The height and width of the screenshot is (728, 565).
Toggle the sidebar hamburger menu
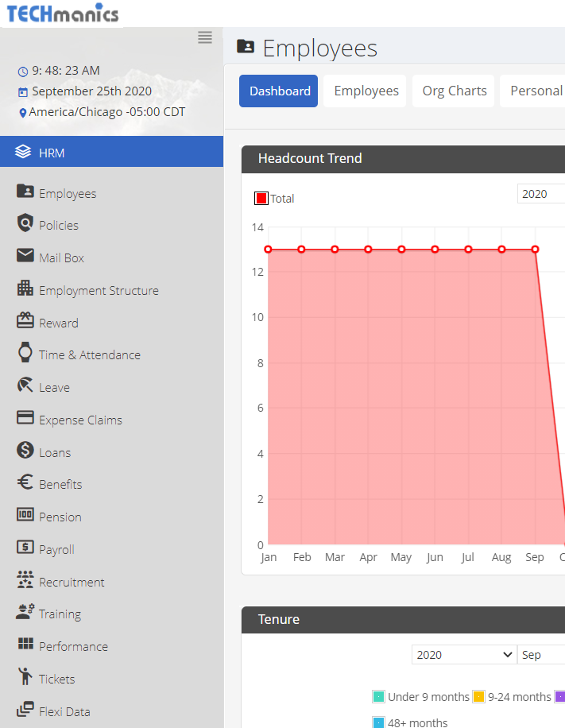point(205,37)
